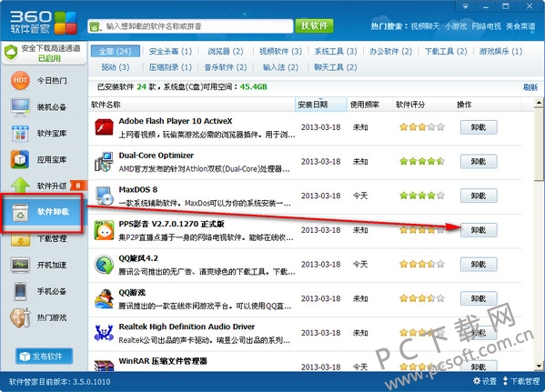
Task: Click the MaxDOS 8 icon
Action: point(104,196)
